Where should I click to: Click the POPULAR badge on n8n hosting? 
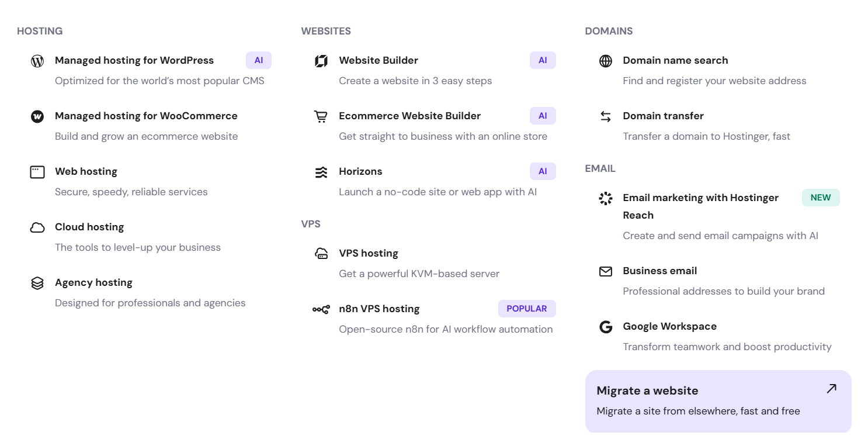coord(526,309)
